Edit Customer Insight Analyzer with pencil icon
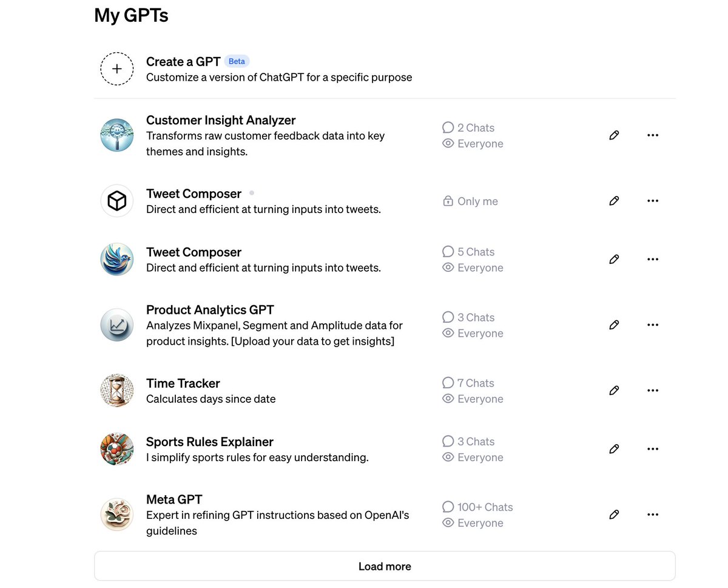Image resolution: width=728 pixels, height=588 pixels. coord(614,135)
